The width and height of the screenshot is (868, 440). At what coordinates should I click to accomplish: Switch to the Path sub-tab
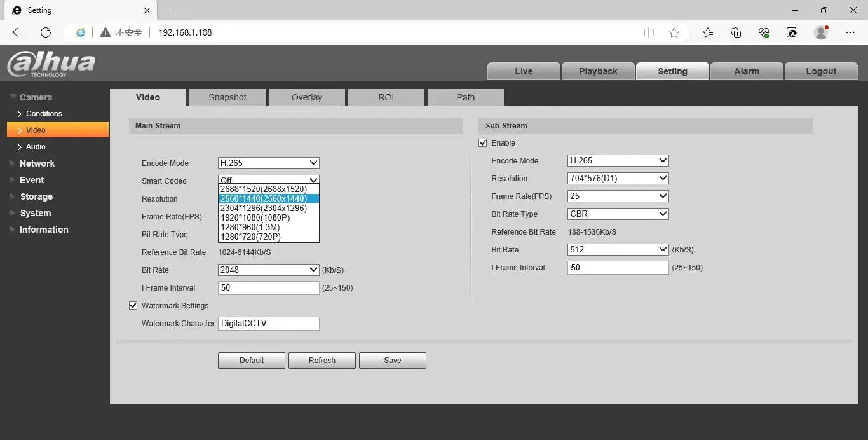click(x=466, y=97)
